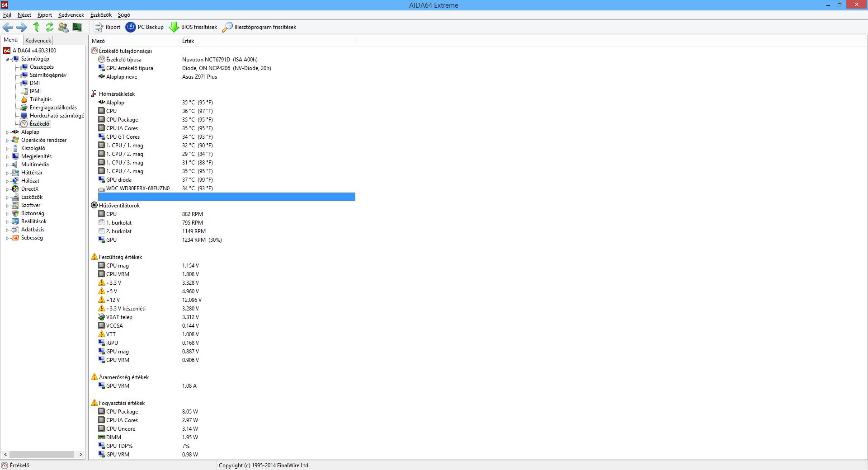
Task: Select IPMI tree item
Action: tap(35, 91)
